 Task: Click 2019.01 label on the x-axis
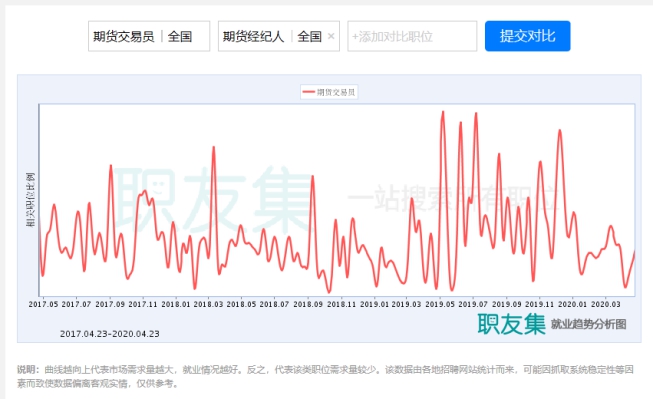pos(374,304)
